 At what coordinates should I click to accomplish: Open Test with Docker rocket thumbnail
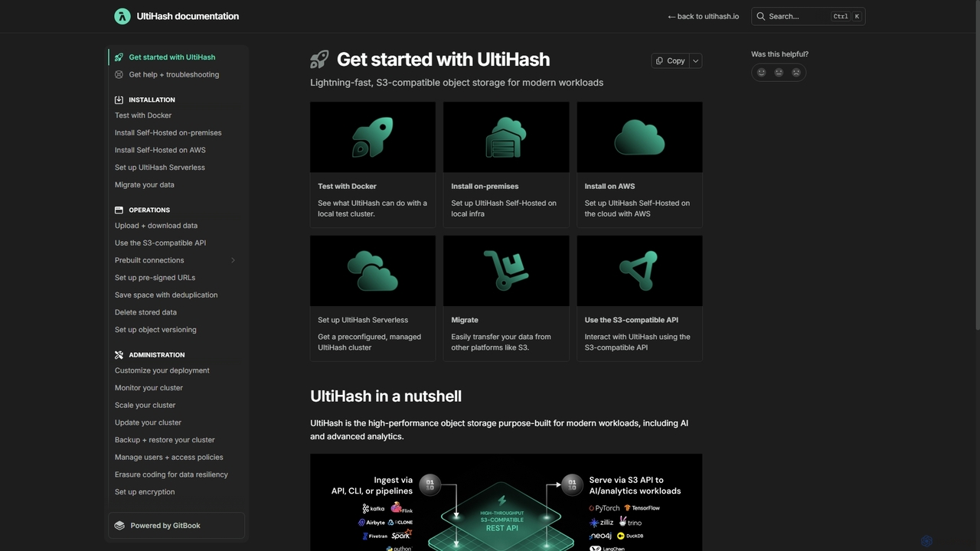(373, 137)
